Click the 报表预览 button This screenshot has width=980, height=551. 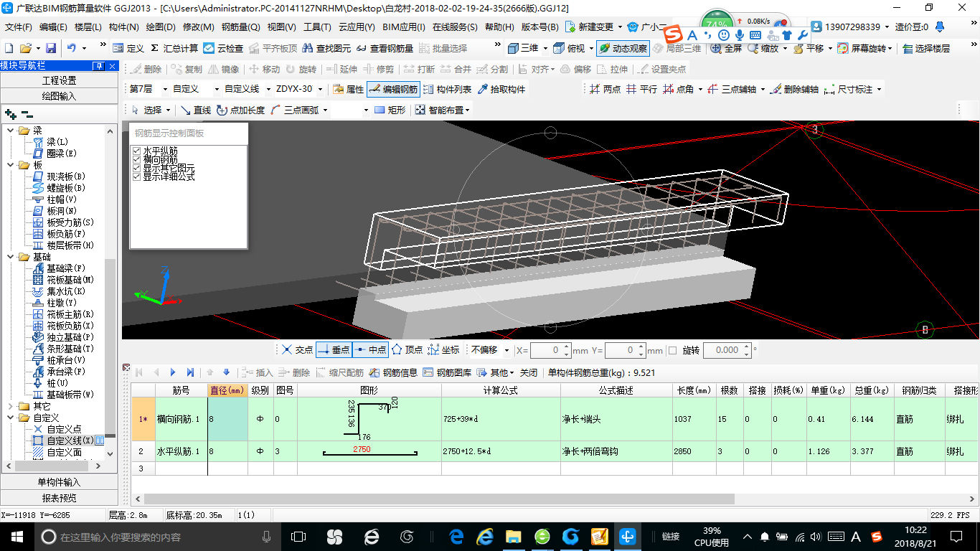(59, 498)
